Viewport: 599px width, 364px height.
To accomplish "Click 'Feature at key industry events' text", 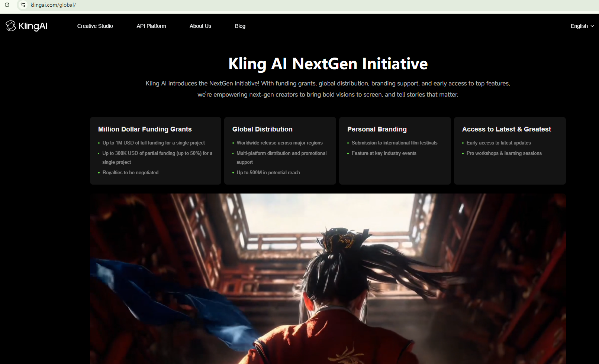I will coord(384,153).
